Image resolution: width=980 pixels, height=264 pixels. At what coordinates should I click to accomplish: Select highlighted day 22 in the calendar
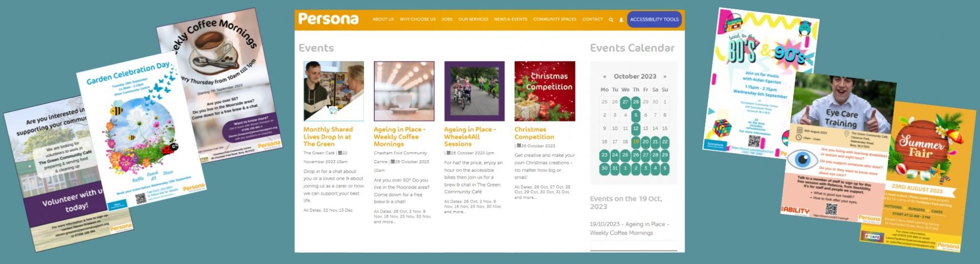665,142
